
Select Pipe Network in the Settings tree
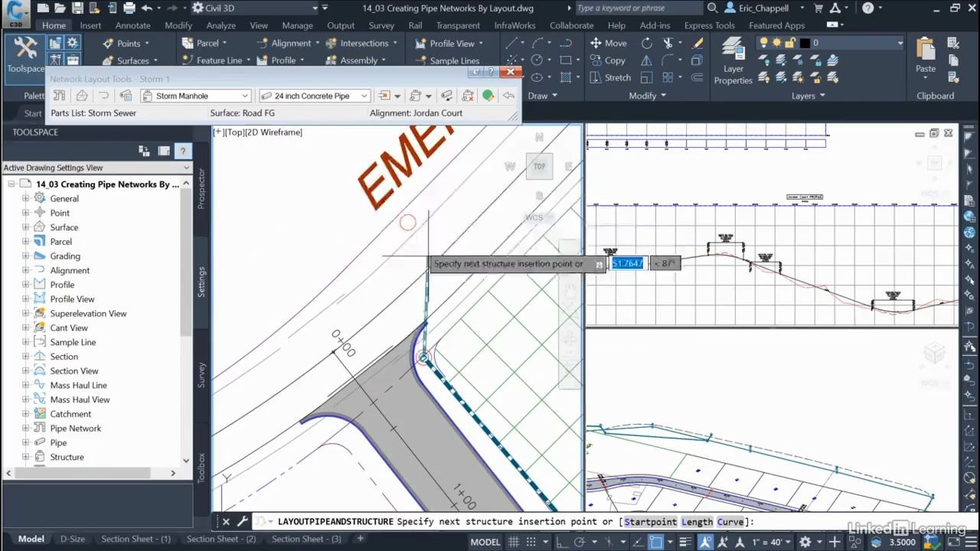tap(74, 428)
